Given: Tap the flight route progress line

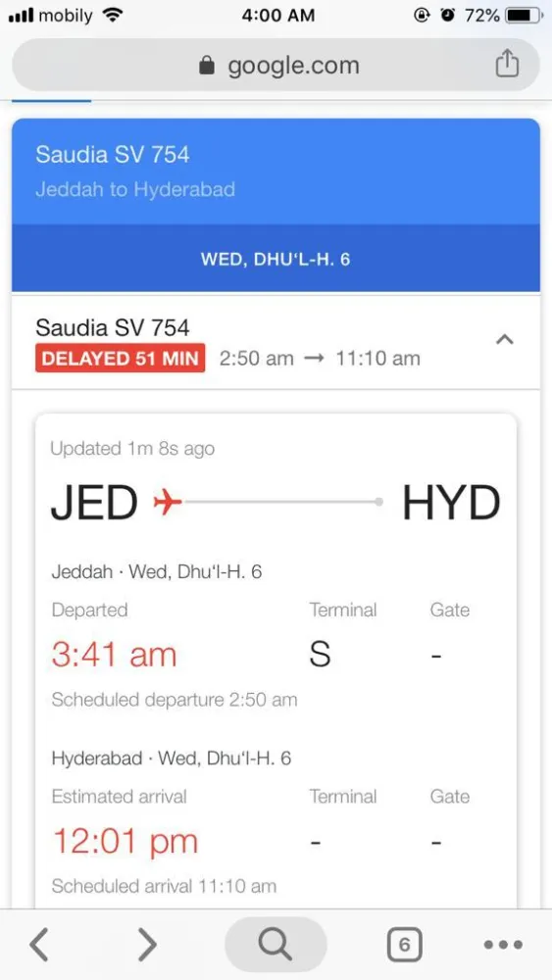Looking at the screenshot, I should 283,502.
